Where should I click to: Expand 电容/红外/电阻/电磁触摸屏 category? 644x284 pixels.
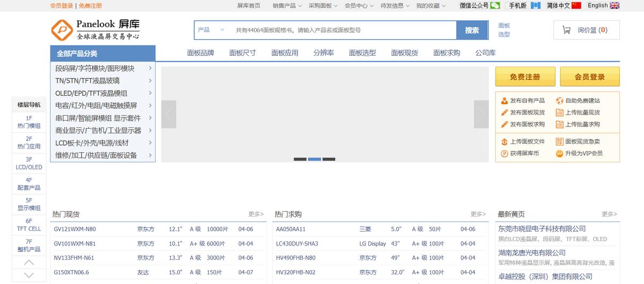pyautogui.click(x=103, y=106)
